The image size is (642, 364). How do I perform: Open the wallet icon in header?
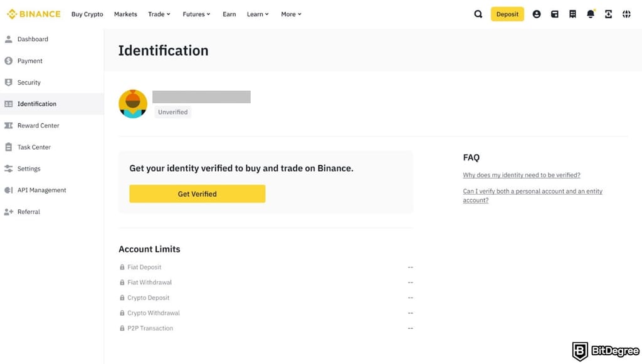(554, 14)
